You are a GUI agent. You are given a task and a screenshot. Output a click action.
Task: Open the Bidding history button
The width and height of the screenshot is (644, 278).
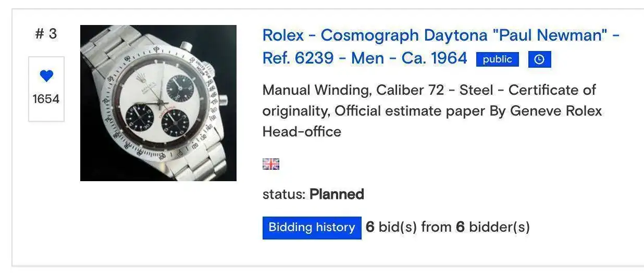(x=312, y=228)
